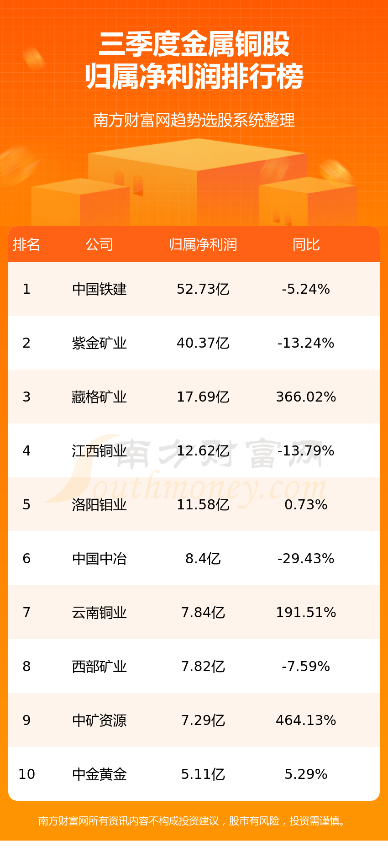
Task: Open 云南铜业 company entry
Action: [99, 612]
